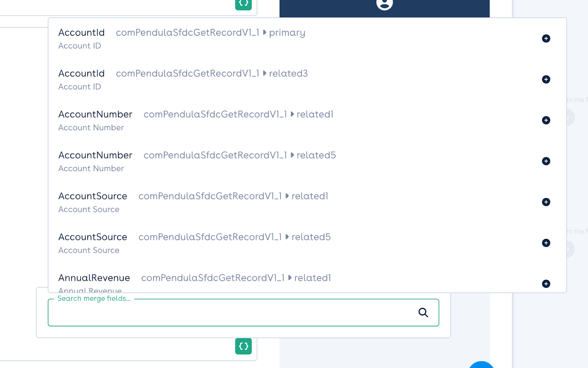The image size is (588, 368).
Task: Click the 'Account ID' label under AccountId primary
Action: (x=79, y=46)
